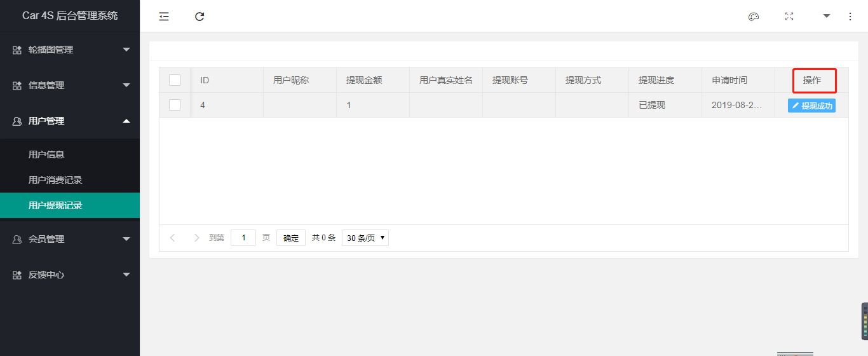
Task: Click the 提现金额 column header
Action: pyautogui.click(x=373, y=80)
